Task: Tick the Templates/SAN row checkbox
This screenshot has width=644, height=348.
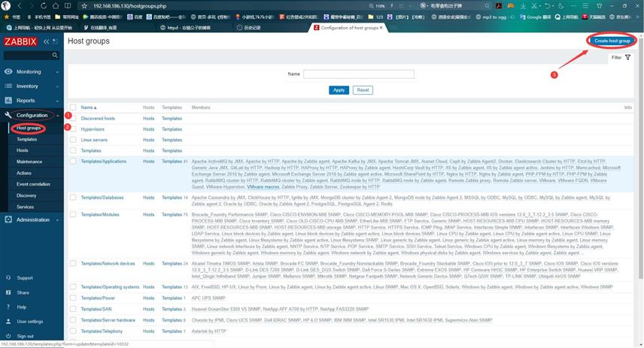Action: [x=73, y=309]
